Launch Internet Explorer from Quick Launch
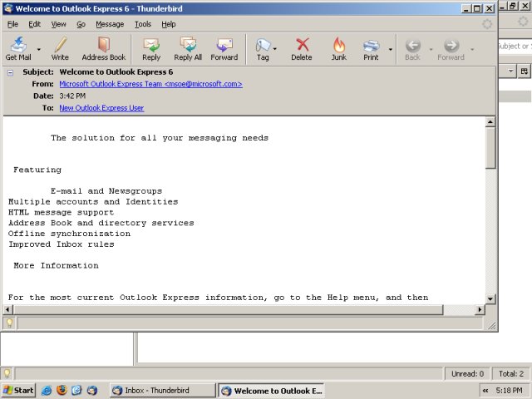532x399 pixels. pos(47,391)
